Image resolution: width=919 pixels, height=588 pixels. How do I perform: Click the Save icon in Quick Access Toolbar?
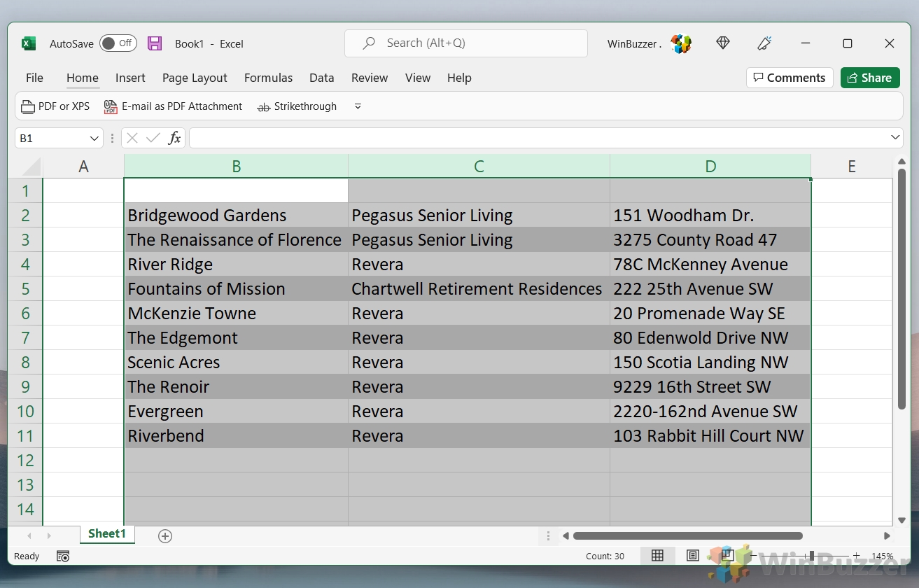155,43
